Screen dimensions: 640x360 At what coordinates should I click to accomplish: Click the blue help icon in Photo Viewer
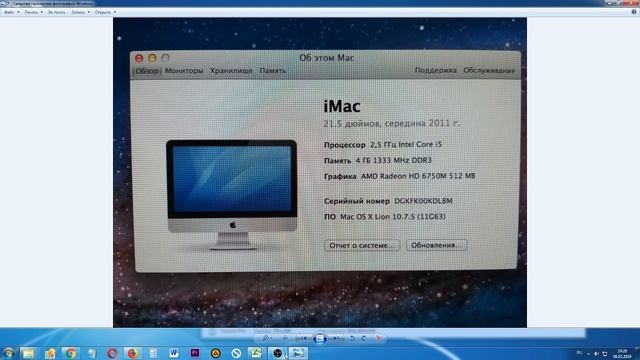tap(634, 12)
